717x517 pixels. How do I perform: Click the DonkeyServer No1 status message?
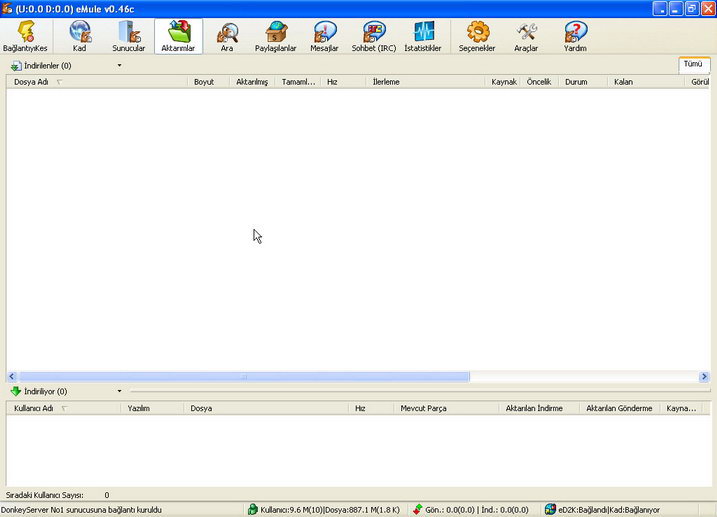tap(81, 510)
